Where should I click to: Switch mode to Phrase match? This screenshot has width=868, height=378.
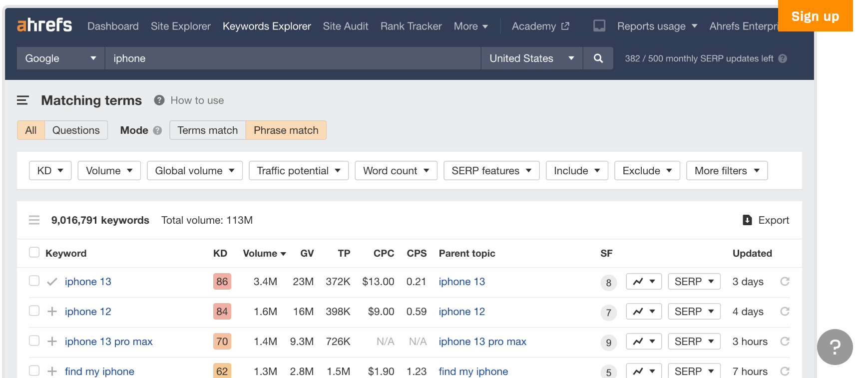click(286, 130)
